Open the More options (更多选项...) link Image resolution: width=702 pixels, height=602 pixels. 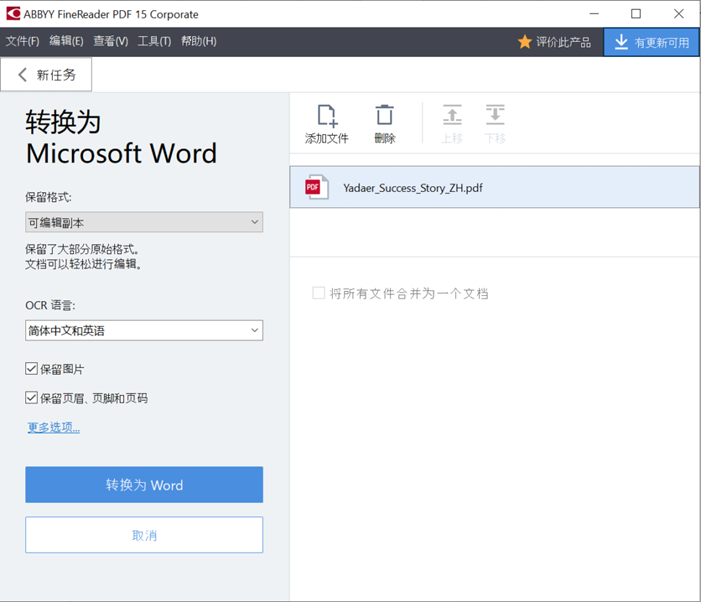(x=54, y=427)
